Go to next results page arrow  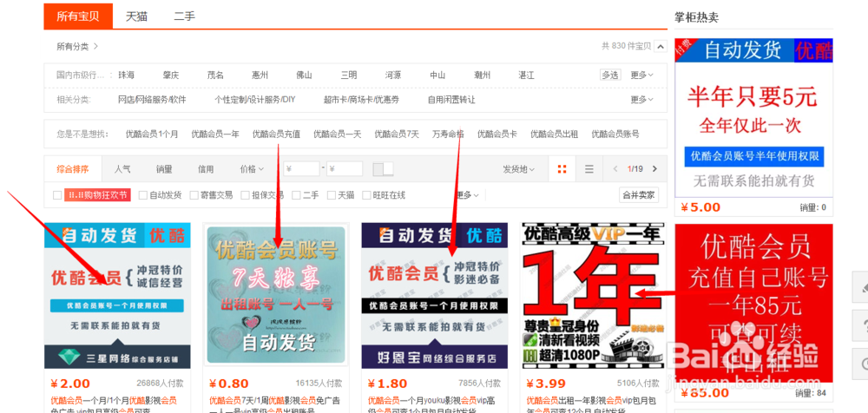tap(654, 169)
